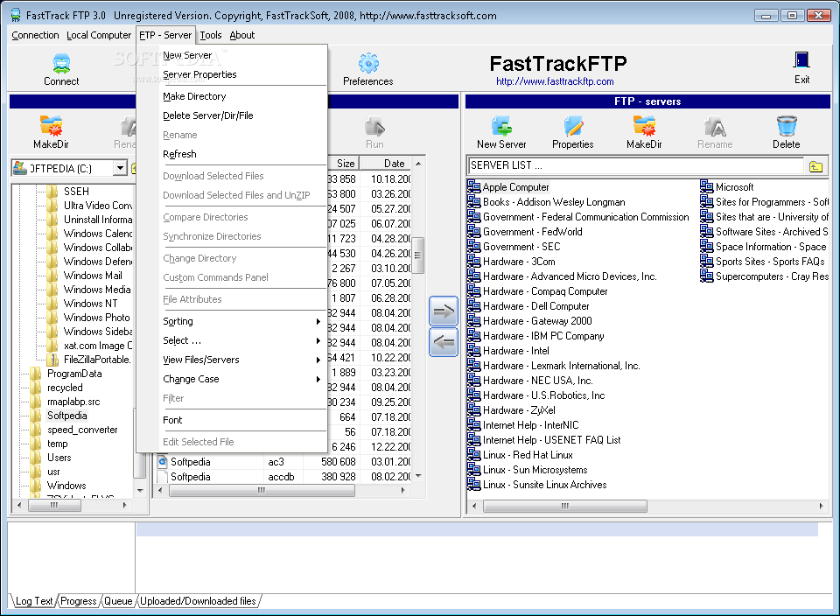Select speed_converter folder in tree

click(73, 430)
